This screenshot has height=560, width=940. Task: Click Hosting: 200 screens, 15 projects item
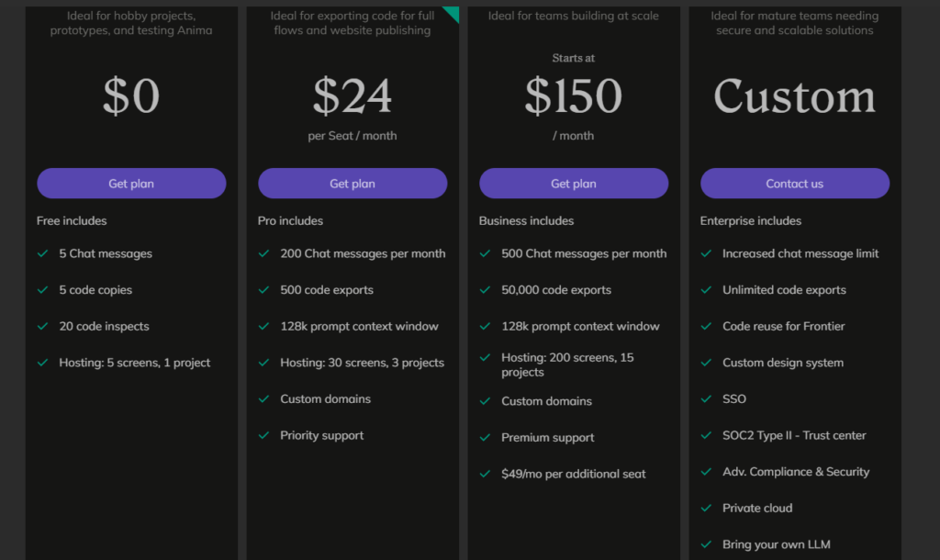[567, 364]
